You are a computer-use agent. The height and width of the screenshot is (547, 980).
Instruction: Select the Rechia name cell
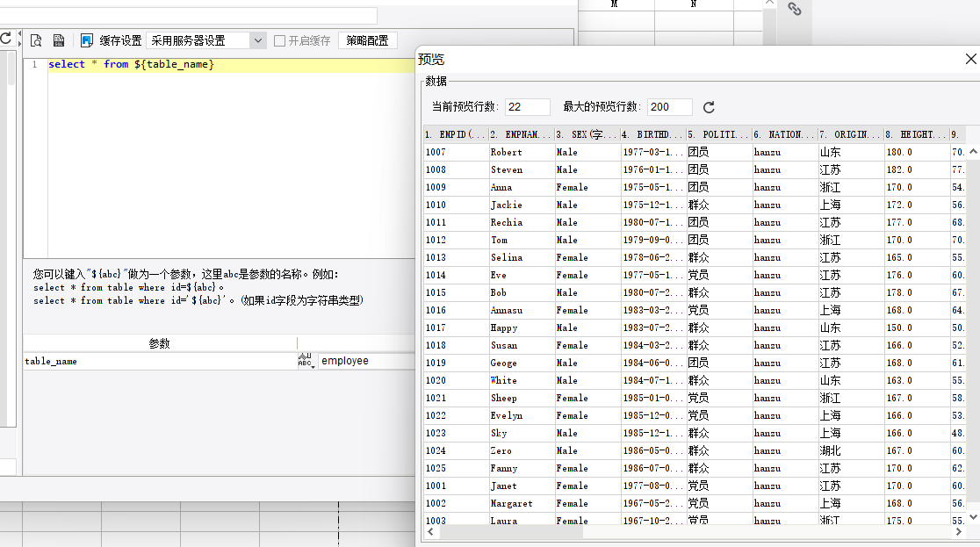coord(522,222)
